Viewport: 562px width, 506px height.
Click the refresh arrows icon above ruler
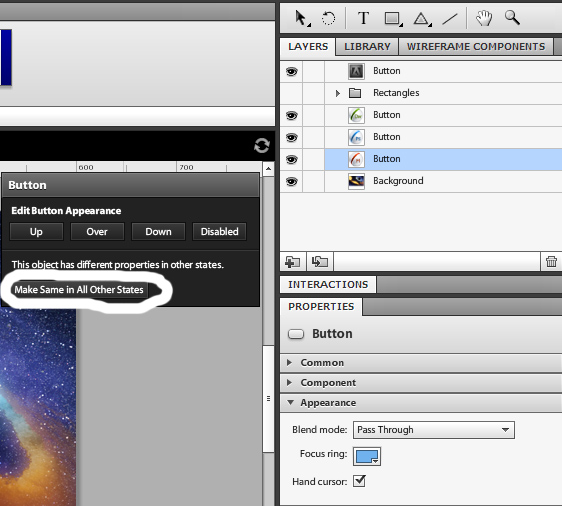point(262,145)
